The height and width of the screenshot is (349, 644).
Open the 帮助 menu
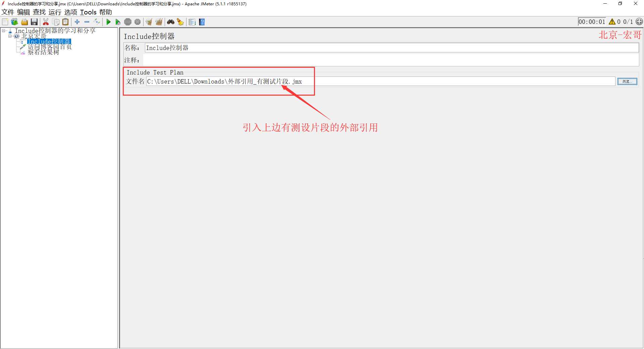coord(106,12)
